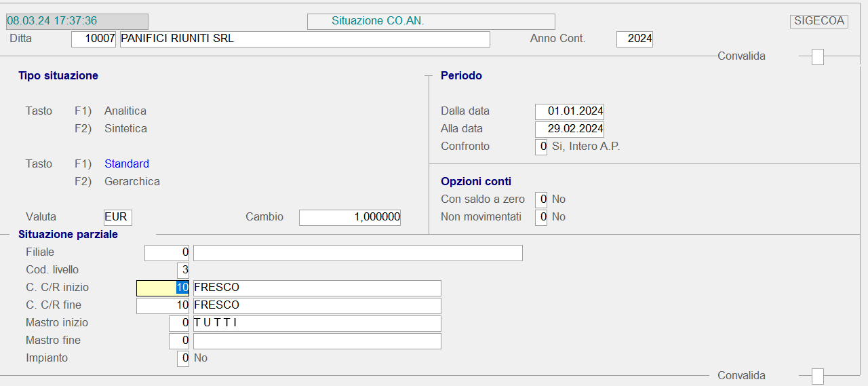Screen dimensions: 868x386
Task: Edit the Alla data end date field
Action: tap(569, 129)
